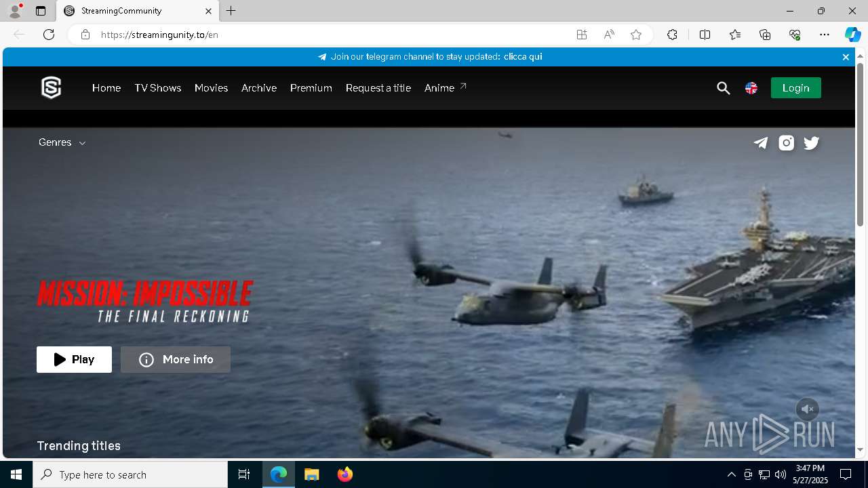Click the 'clicca qui' Telegram link
The height and width of the screenshot is (488, 868).
click(523, 57)
